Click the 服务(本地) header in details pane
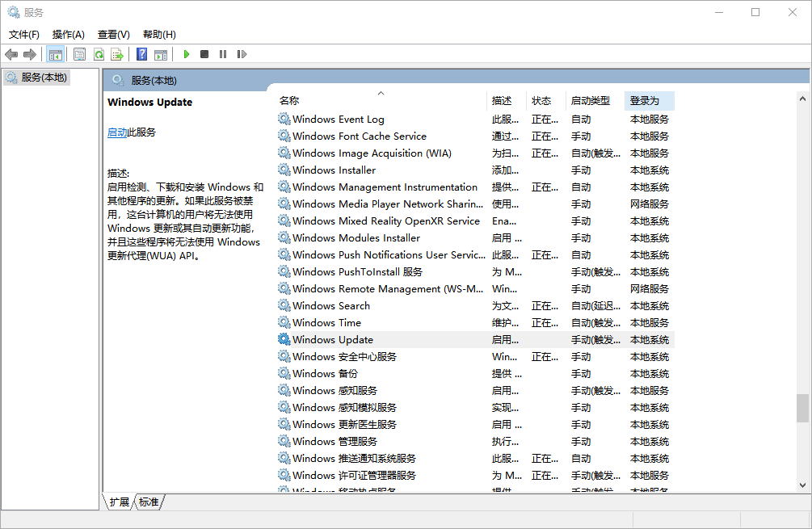The image size is (812, 529). pos(154,81)
